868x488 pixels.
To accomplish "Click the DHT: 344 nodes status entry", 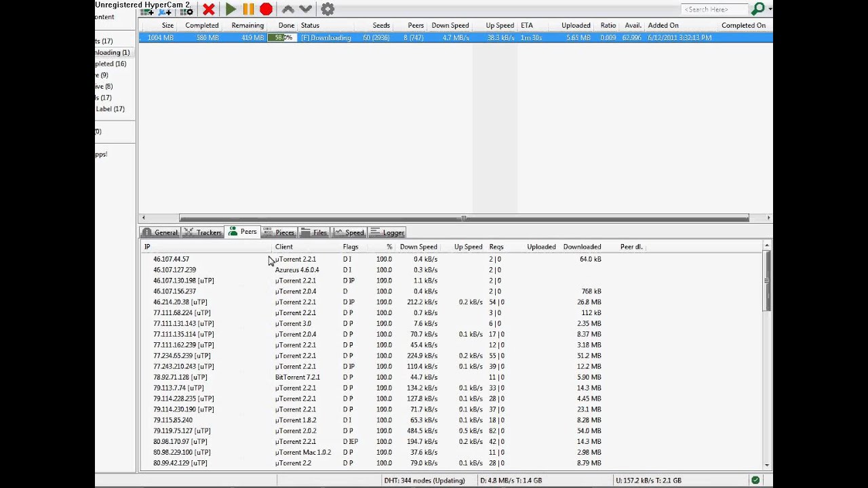I will pos(424,481).
